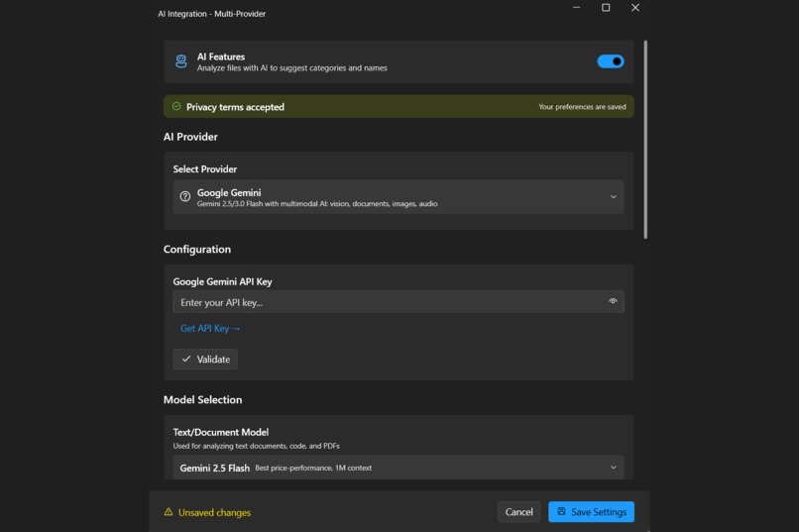Click the 'AI Provider' heading
The image size is (799, 532).
tap(190, 137)
